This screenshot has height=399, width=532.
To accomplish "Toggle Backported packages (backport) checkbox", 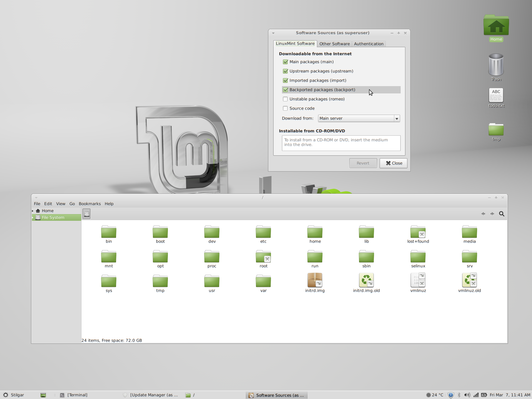I will point(285,90).
